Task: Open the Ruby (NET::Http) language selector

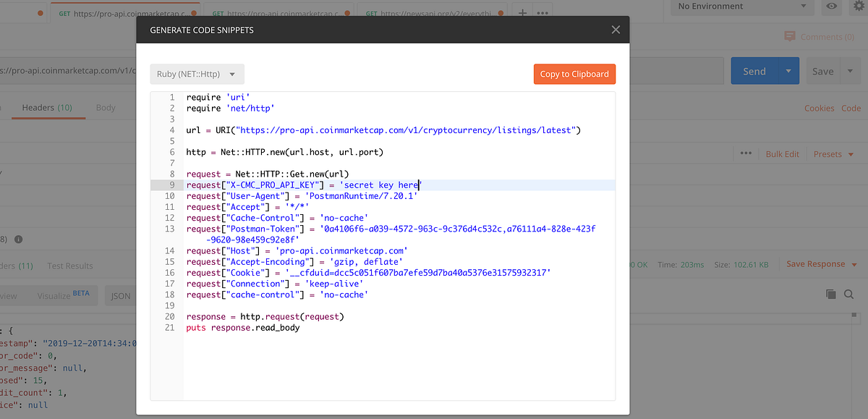Action: tap(196, 74)
